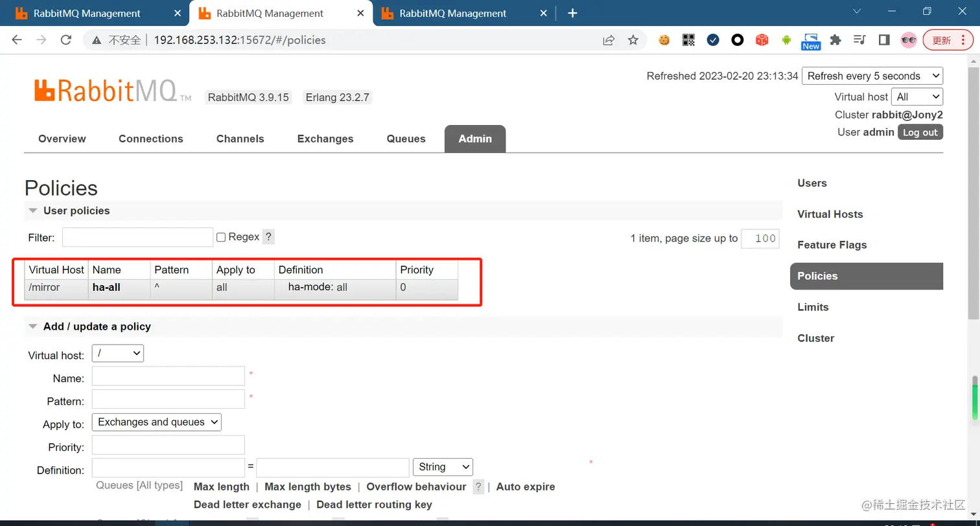The height and width of the screenshot is (526, 980).
Task: Go back using the browser back arrow
Action: [17, 40]
